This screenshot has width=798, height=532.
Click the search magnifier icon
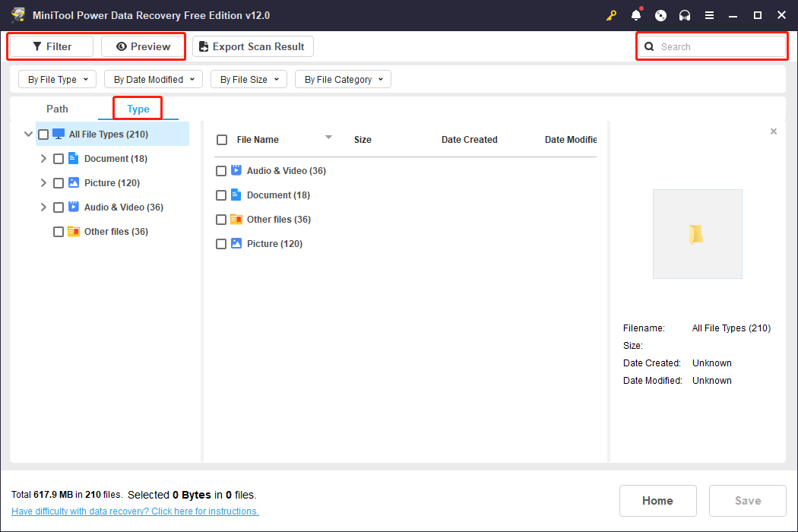coord(648,46)
